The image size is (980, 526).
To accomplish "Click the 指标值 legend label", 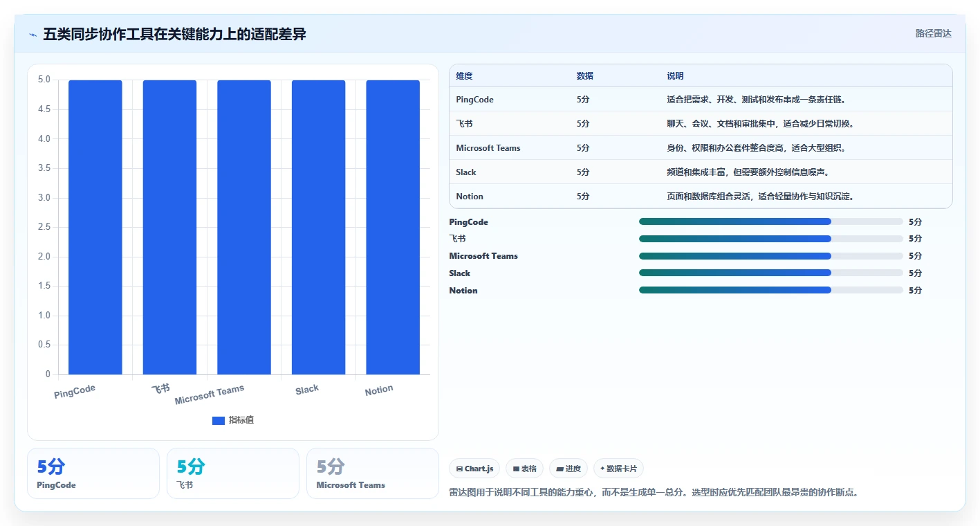I will pos(241,420).
